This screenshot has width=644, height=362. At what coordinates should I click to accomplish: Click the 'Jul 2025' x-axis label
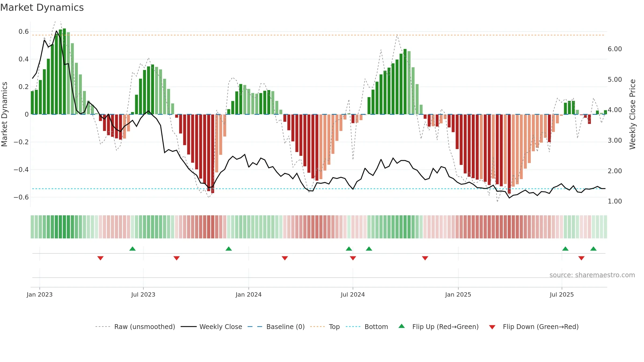click(x=562, y=294)
